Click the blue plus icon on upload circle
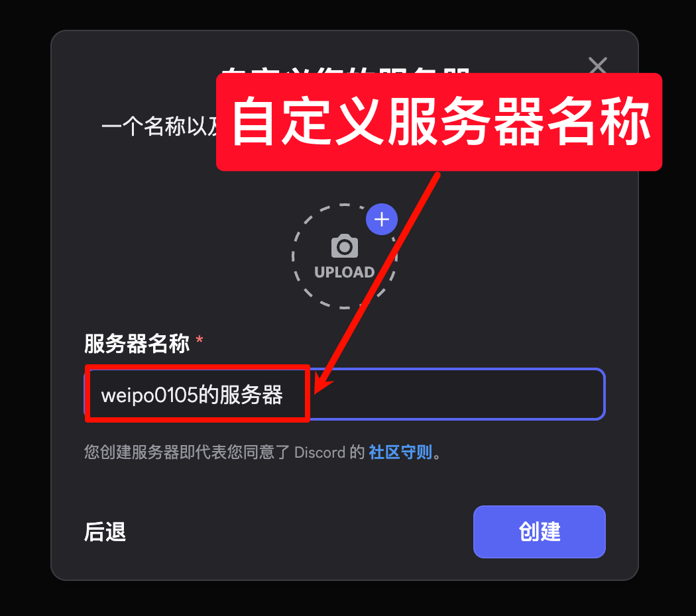 pos(382,219)
